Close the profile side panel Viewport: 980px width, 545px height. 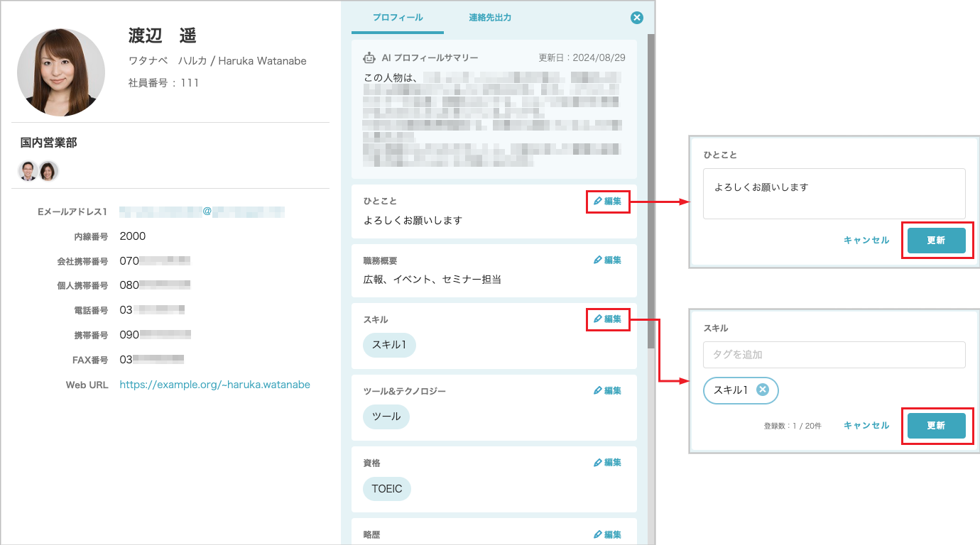(x=636, y=18)
